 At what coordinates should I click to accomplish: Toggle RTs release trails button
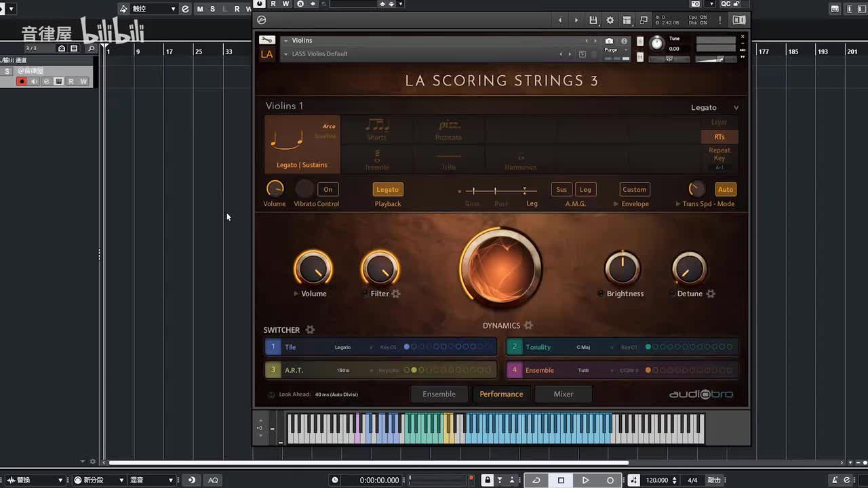coord(719,137)
